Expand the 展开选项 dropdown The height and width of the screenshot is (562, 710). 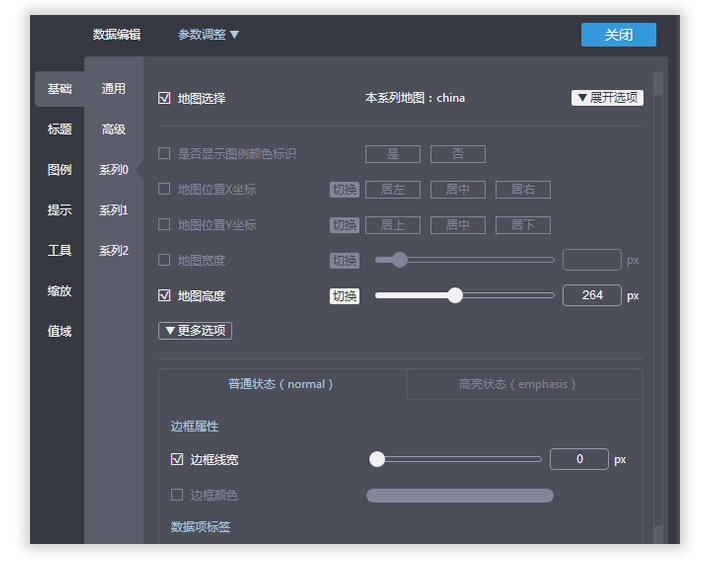pos(607,98)
